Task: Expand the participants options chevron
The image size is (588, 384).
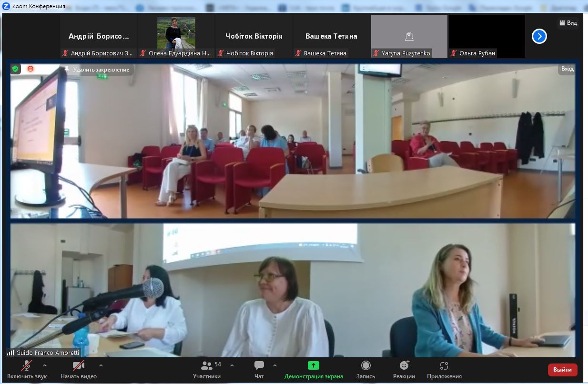Action: tap(232, 365)
